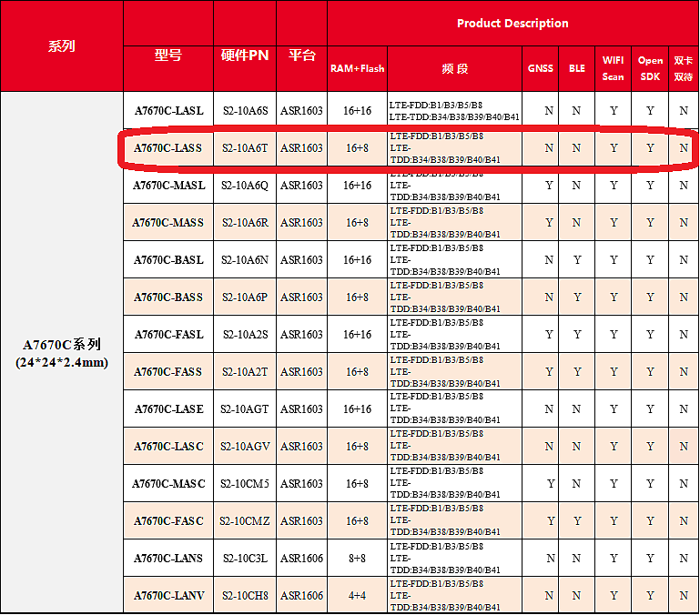Select hardware PN S2-10A2S
This screenshot has height=615, width=700.
245,334
